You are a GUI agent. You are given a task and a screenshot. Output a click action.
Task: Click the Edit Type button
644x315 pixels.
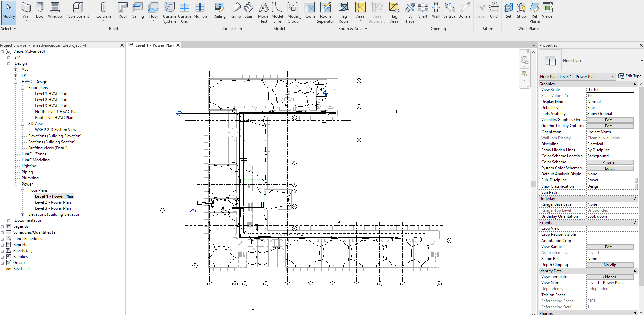pos(630,76)
